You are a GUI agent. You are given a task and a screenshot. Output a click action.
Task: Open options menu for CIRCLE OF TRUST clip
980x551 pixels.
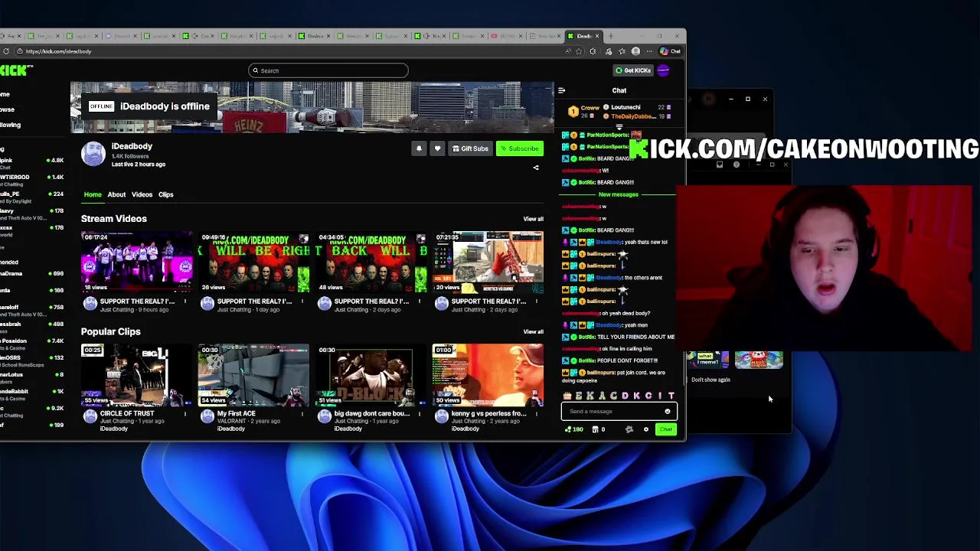coord(185,413)
